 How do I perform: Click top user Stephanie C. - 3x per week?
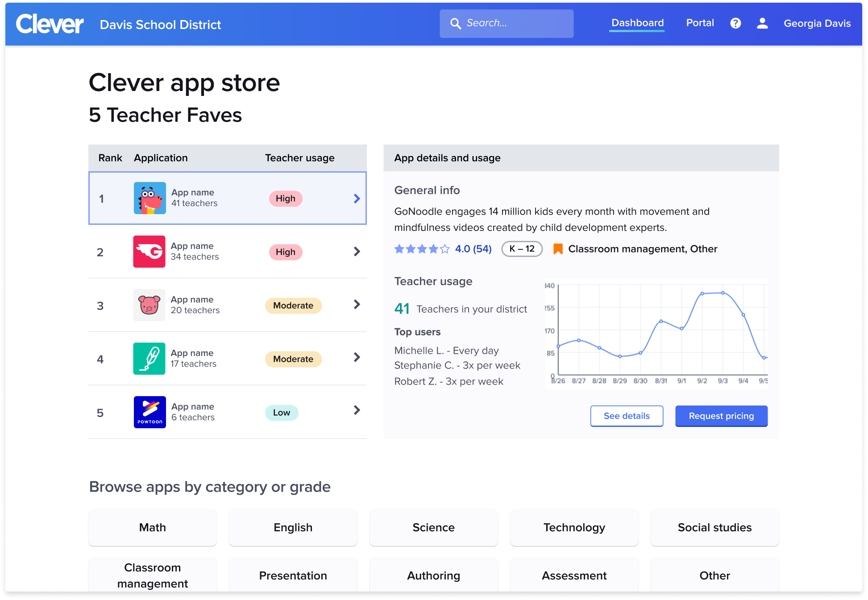(457, 365)
